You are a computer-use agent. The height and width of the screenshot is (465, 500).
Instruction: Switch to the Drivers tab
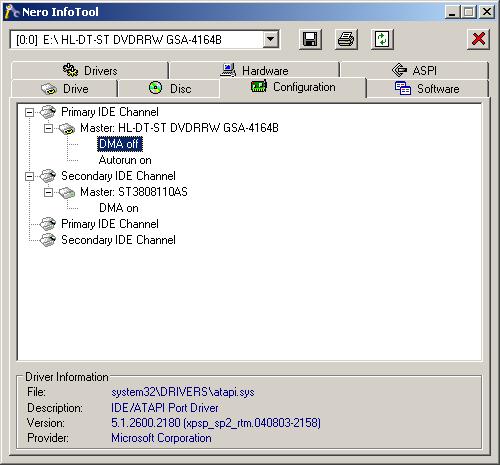point(90,70)
